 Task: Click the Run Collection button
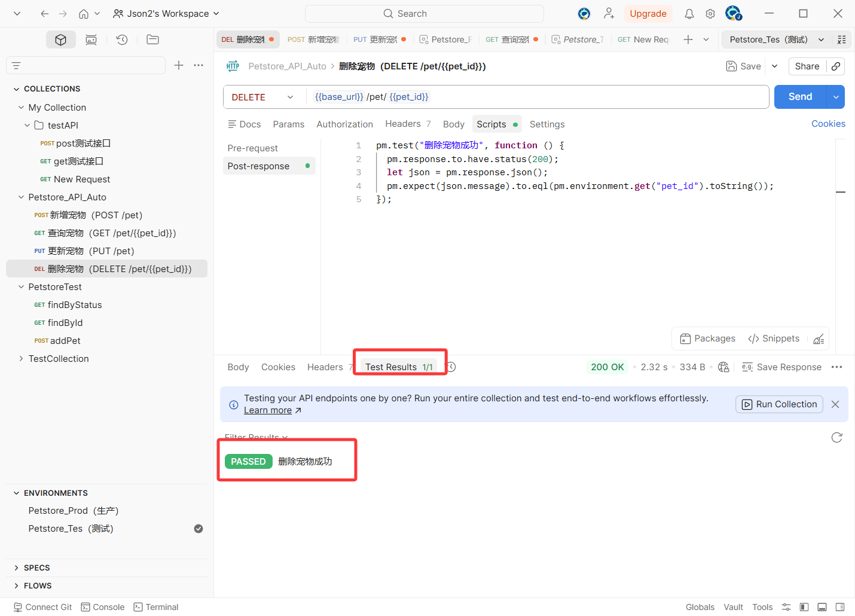click(779, 404)
